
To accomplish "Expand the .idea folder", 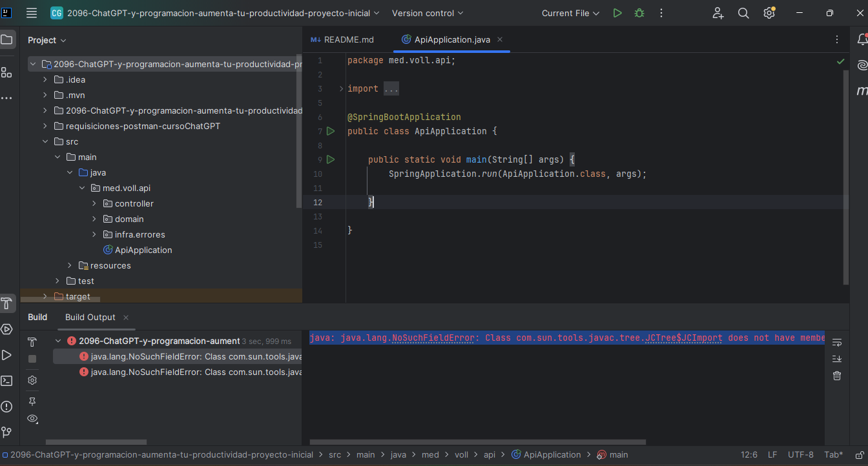I will tap(45, 79).
